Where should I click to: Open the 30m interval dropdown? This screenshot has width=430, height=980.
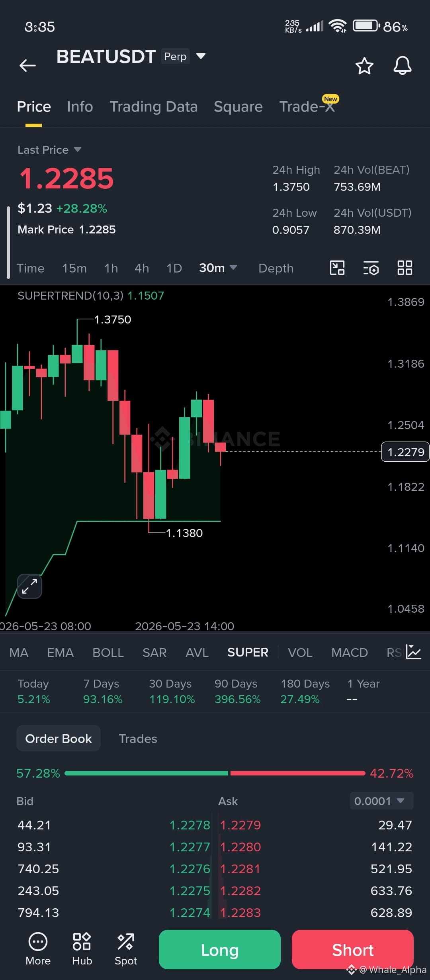coord(218,268)
